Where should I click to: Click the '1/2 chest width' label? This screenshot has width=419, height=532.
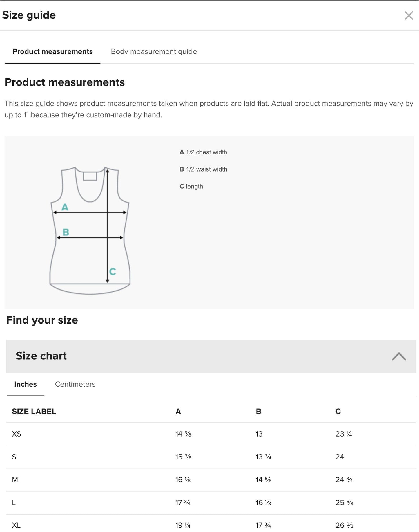(203, 152)
